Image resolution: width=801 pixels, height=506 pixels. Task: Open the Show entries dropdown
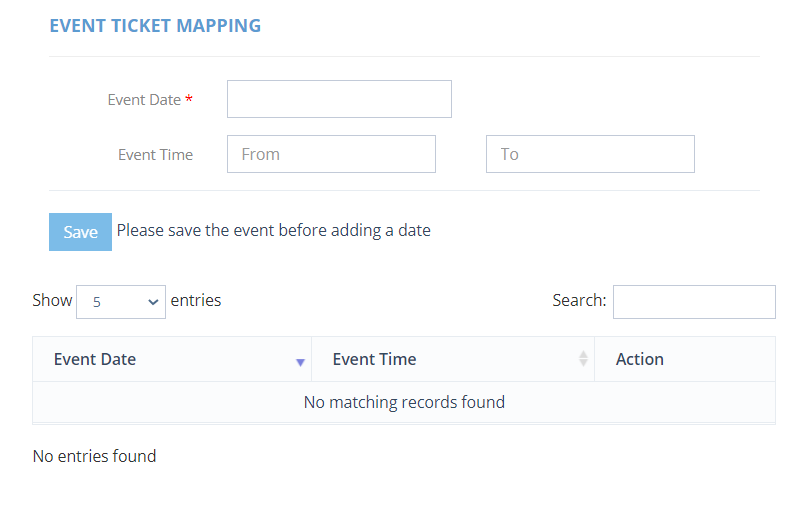(121, 302)
